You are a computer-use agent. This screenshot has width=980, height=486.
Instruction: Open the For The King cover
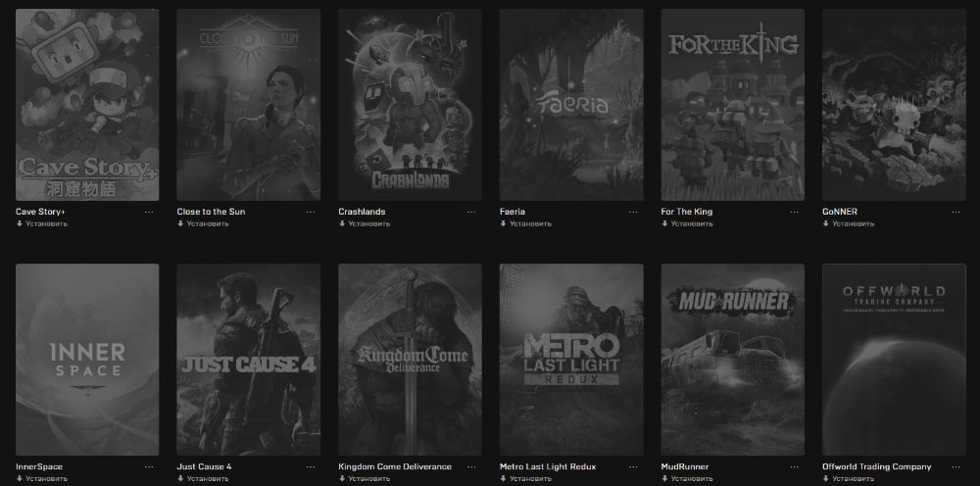732,104
